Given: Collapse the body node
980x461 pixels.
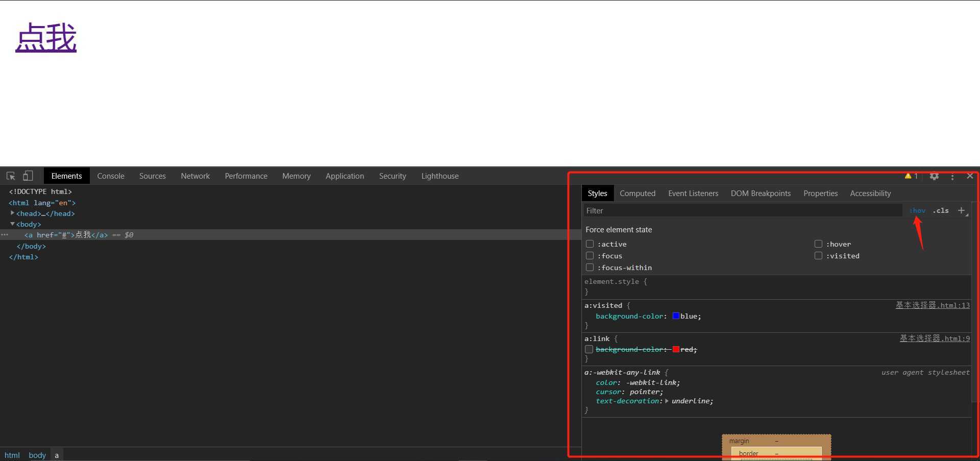Looking at the screenshot, I should click(12, 224).
